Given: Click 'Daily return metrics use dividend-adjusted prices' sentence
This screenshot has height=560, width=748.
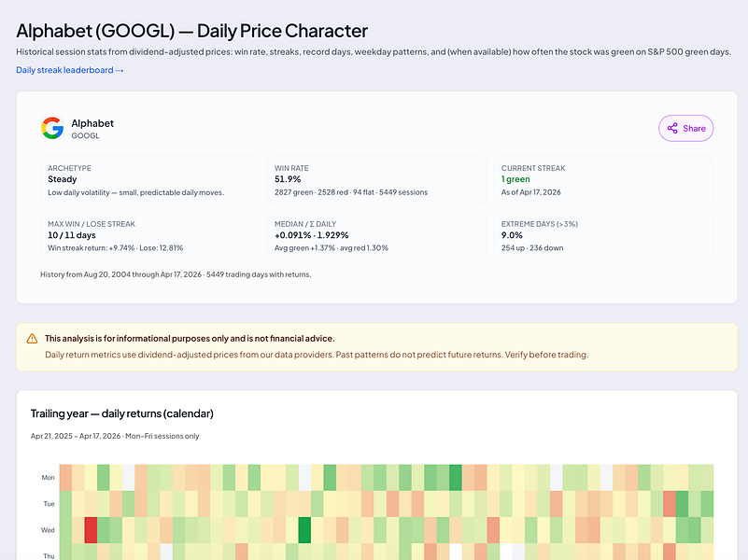Looking at the screenshot, I should 189,355.
